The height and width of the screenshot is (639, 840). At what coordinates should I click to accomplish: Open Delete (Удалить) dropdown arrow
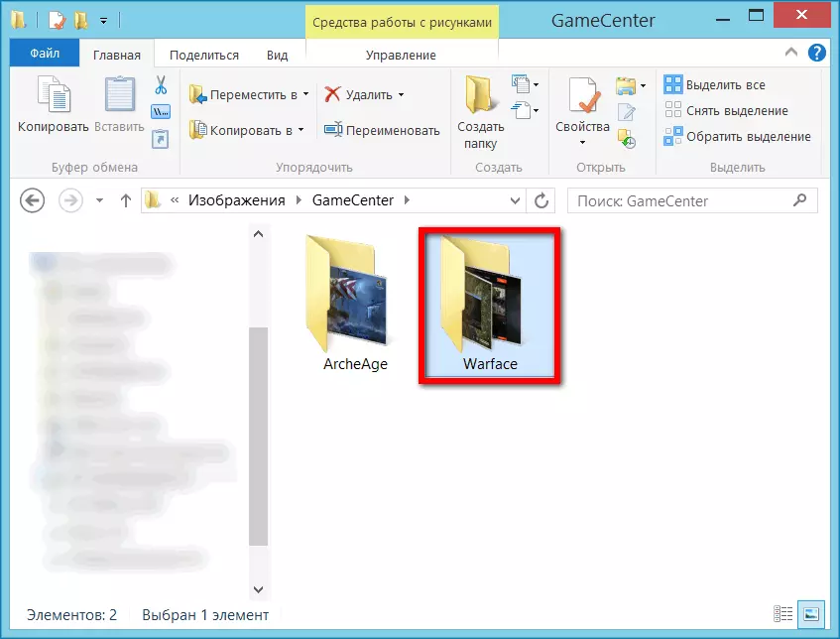point(401,95)
